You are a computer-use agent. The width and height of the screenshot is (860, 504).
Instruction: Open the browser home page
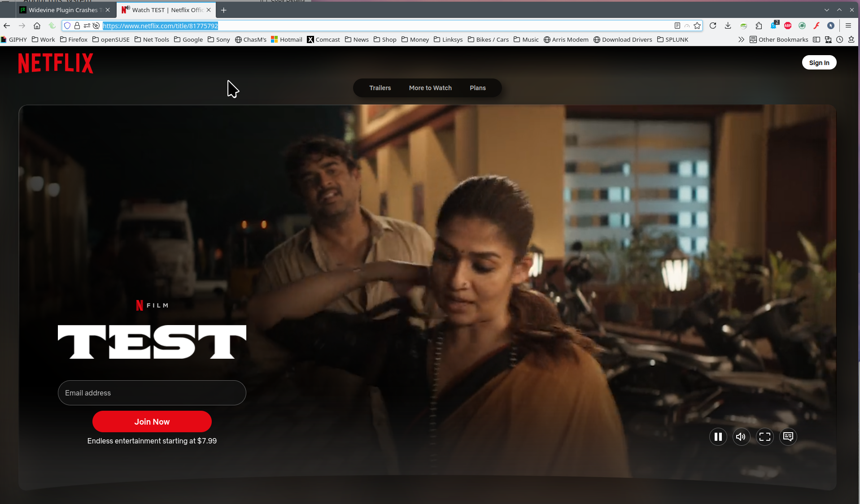(37, 26)
